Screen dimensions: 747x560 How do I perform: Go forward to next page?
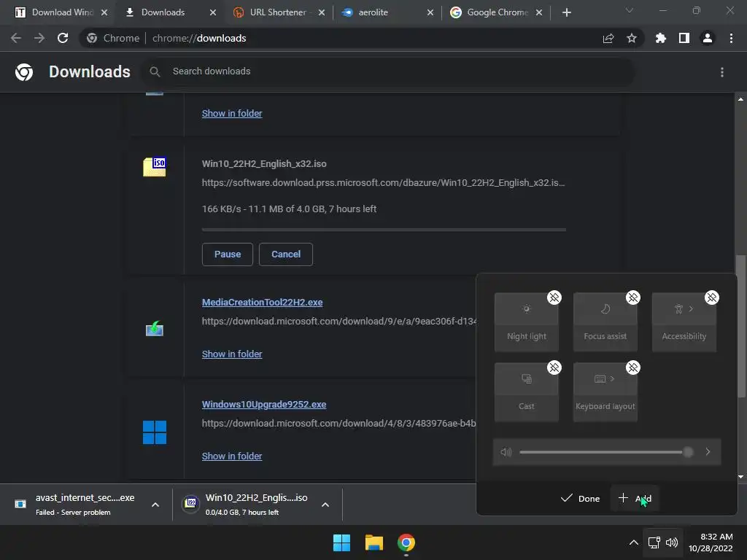(x=39, y=38)
